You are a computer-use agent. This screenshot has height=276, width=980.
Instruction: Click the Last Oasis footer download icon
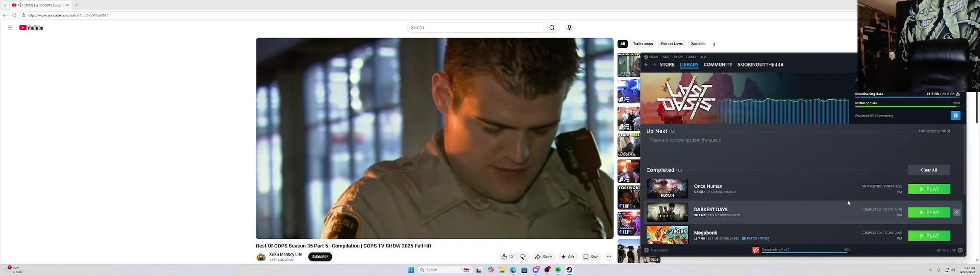tap(755, 250)
